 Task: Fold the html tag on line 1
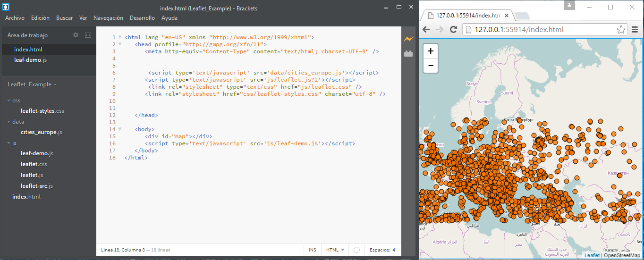coord(120,37)
